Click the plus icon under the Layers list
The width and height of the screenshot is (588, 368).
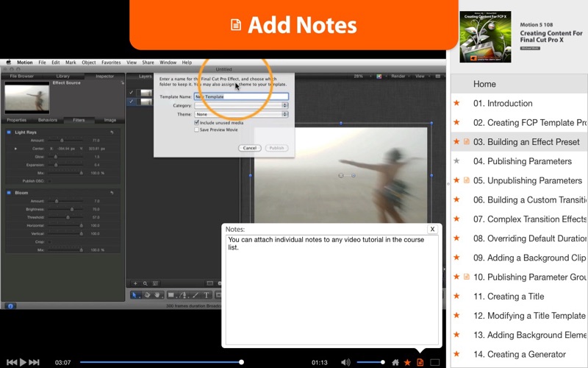pos(135,283)
